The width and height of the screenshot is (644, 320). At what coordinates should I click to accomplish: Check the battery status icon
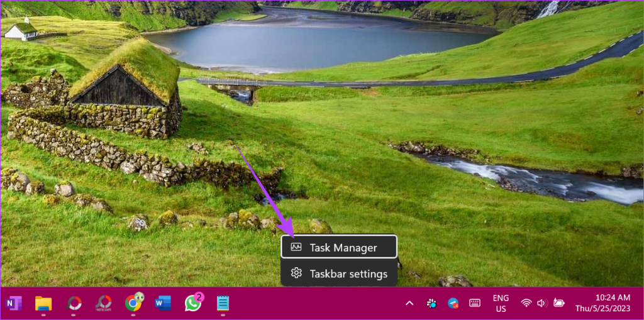pyautogui.click(x=558, y=303)
